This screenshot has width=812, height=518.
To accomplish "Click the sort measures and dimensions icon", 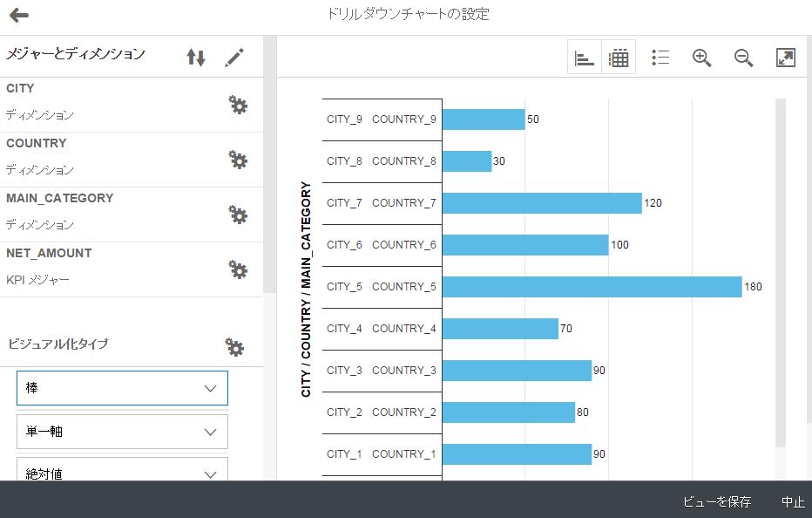I will (x=196, y=58).
